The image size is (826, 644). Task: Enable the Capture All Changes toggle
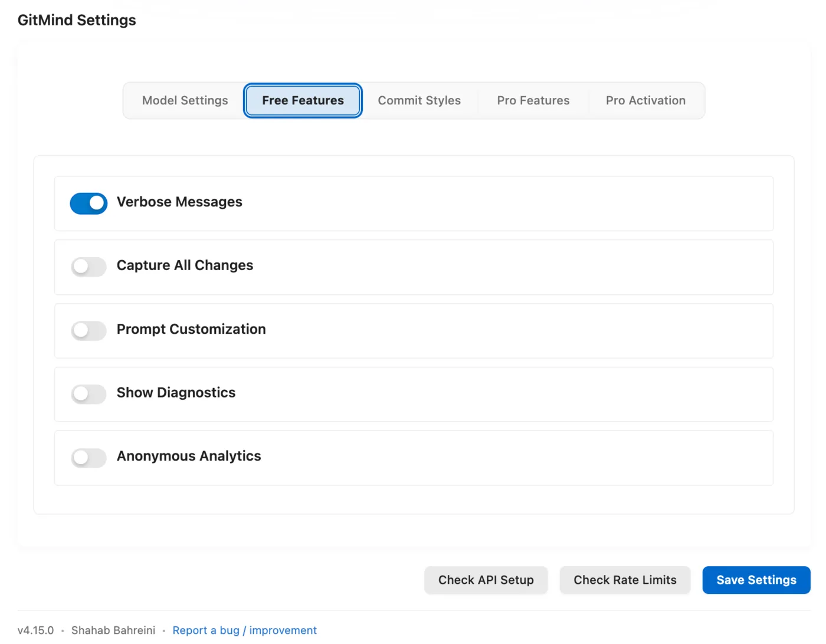click(x=88, y=267)
